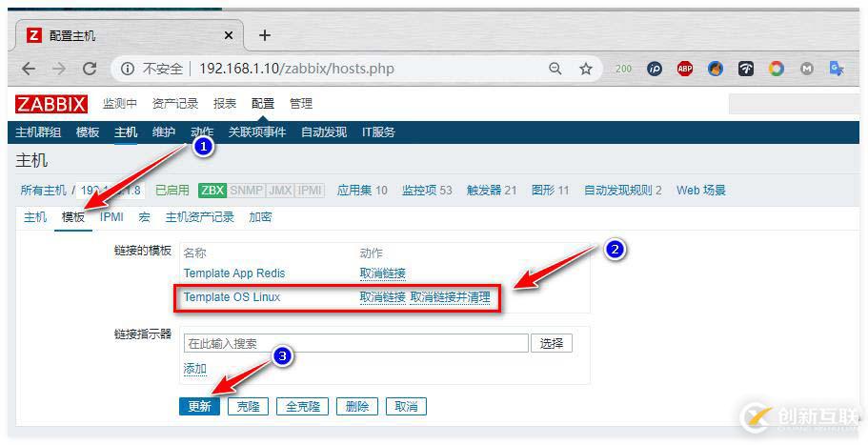Reload the page with refresh icon

pos(90,69)
